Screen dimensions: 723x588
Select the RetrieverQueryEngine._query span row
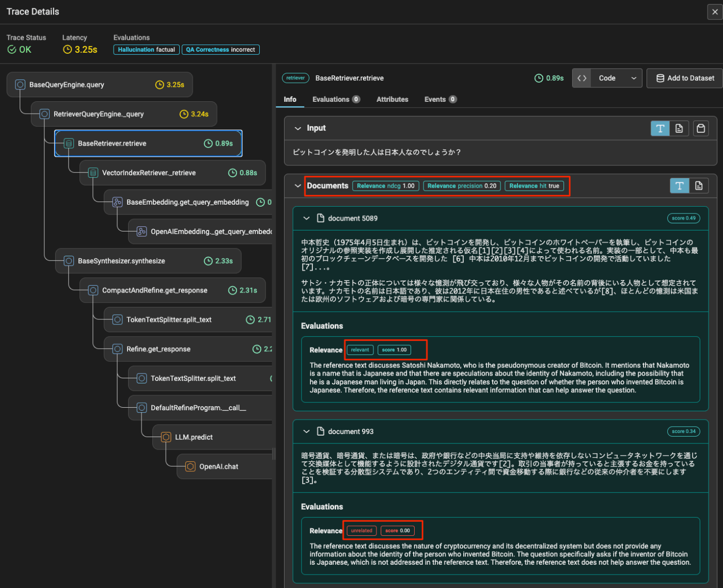(x=124, y=114)
